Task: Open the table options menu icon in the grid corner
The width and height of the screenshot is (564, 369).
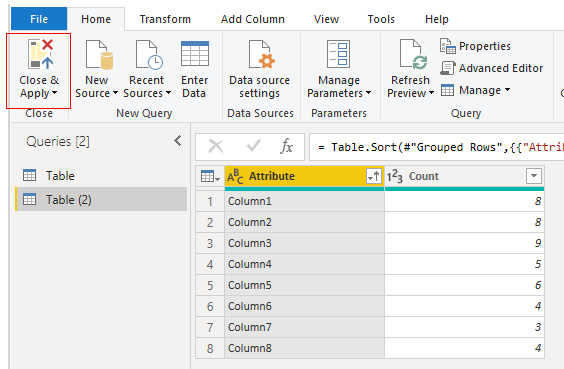Action: tap(210, 177)
